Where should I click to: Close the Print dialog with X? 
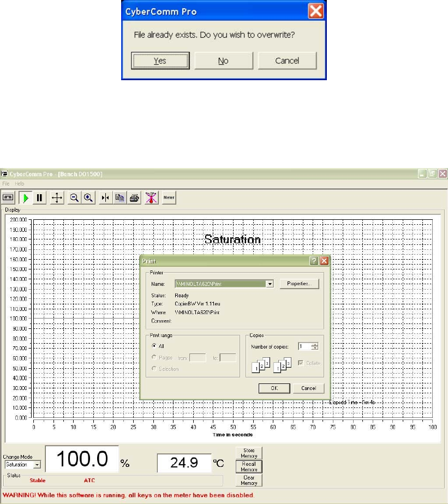pos(325,261)
